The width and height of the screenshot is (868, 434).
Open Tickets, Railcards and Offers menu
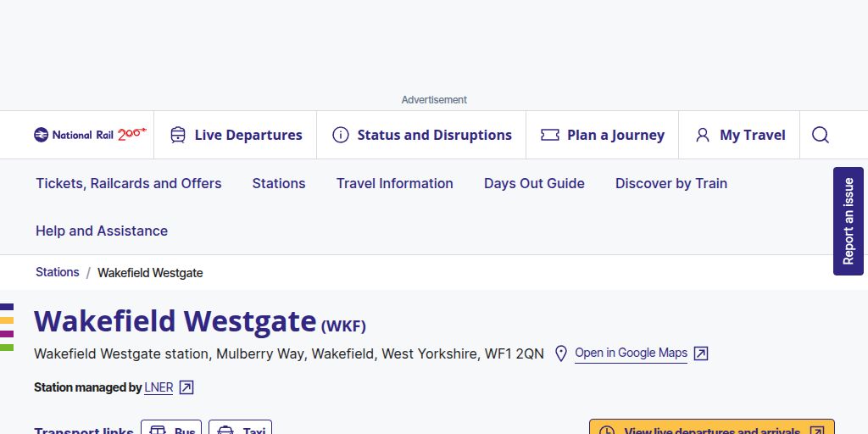128,183
